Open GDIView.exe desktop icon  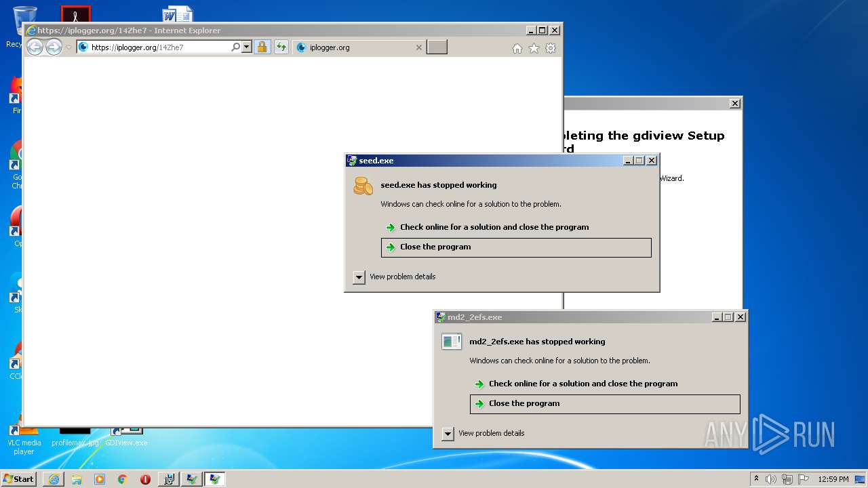pyautogui.click(x=127, y=436)
